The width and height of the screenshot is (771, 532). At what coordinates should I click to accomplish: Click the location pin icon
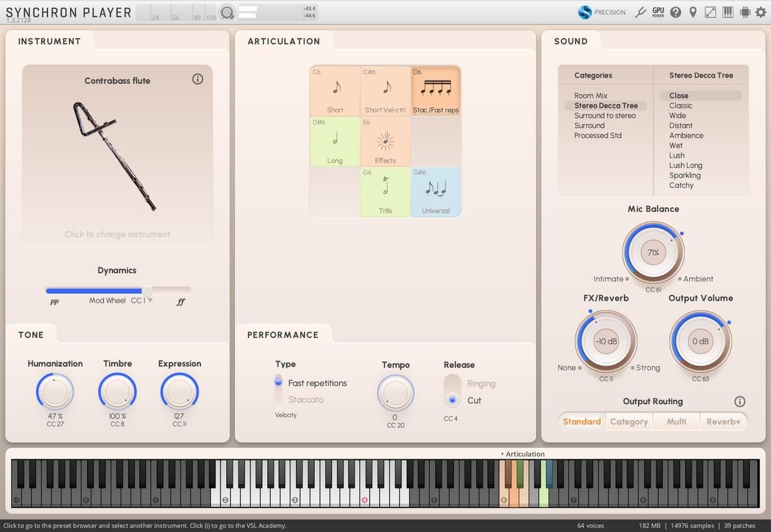(x=693, y=12)
